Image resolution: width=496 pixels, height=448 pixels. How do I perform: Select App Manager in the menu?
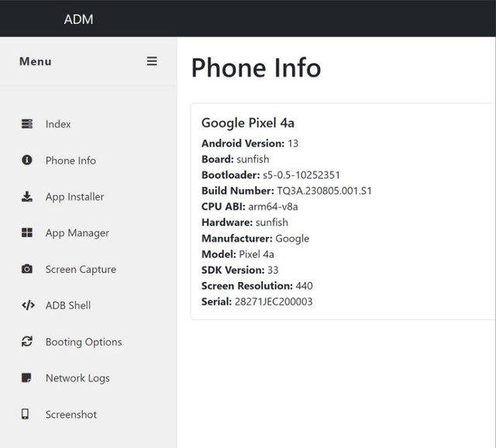(x=77, y=233)
